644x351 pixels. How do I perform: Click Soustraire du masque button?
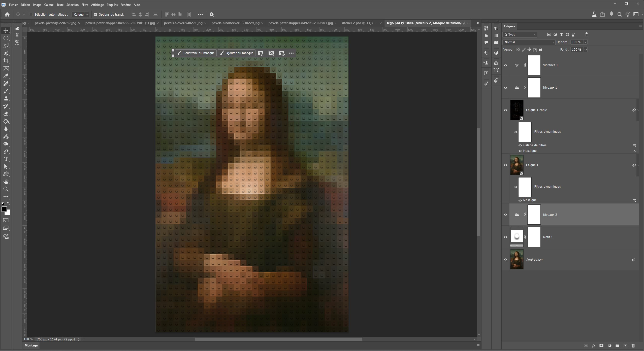[196, 53]
